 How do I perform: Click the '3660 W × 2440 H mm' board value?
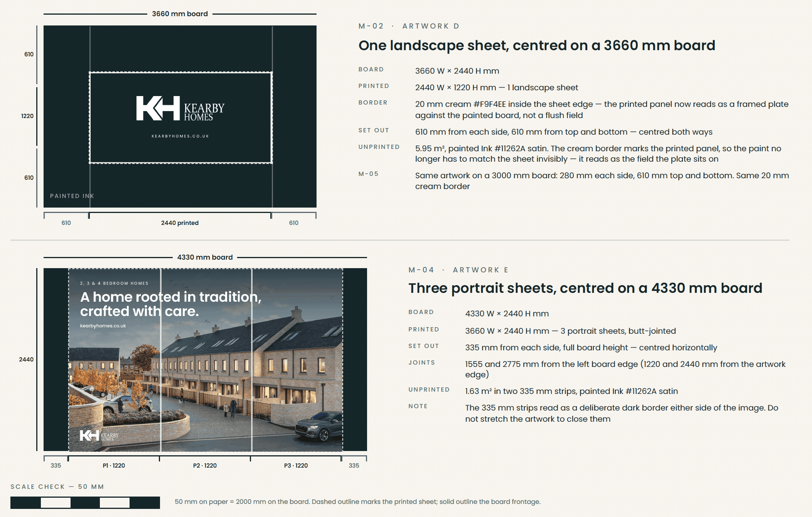click(x=457, y=71)
